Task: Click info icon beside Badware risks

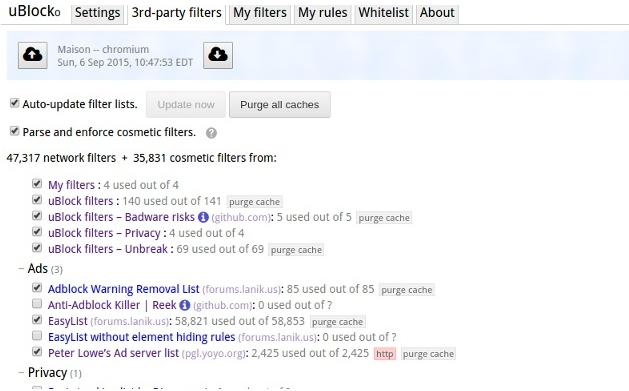Action: [x=203, y=217]
